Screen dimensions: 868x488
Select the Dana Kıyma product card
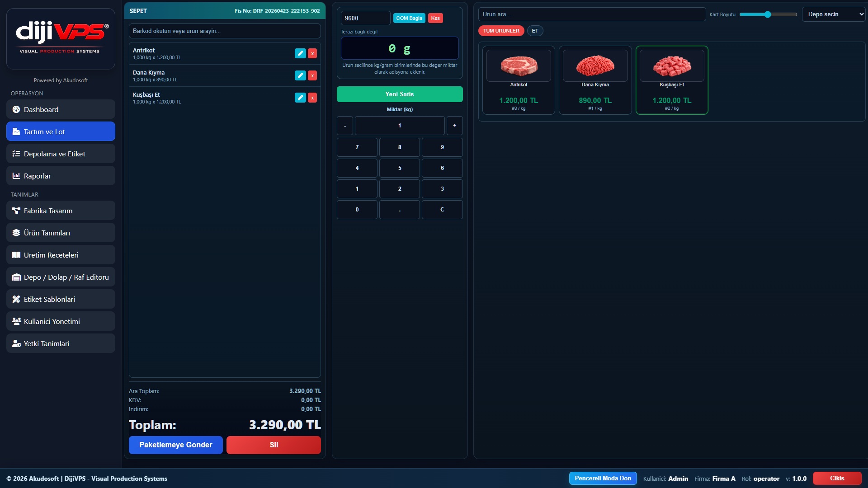point(595,80)
